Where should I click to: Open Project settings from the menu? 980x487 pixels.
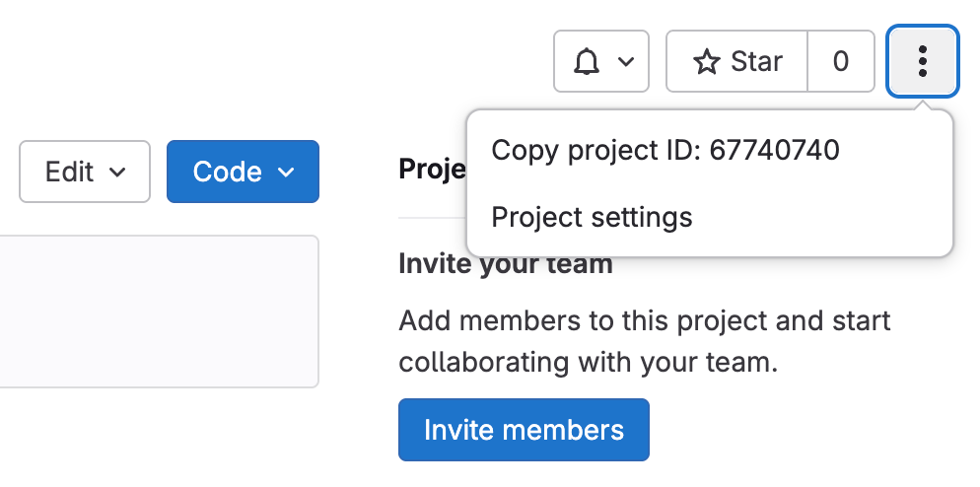592,217
